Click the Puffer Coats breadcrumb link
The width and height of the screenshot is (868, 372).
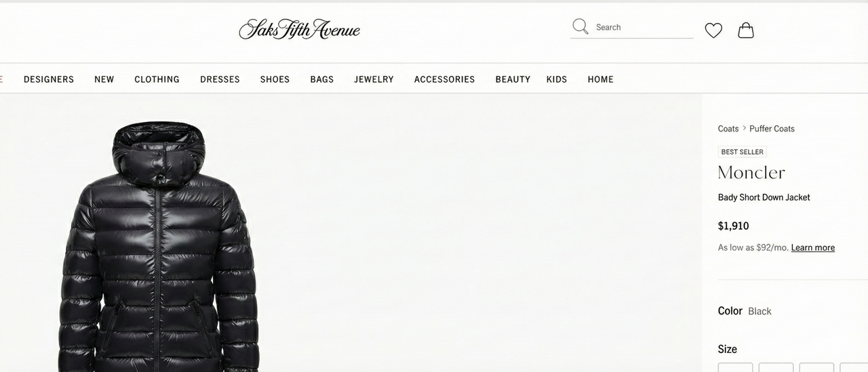click(772, 129)
